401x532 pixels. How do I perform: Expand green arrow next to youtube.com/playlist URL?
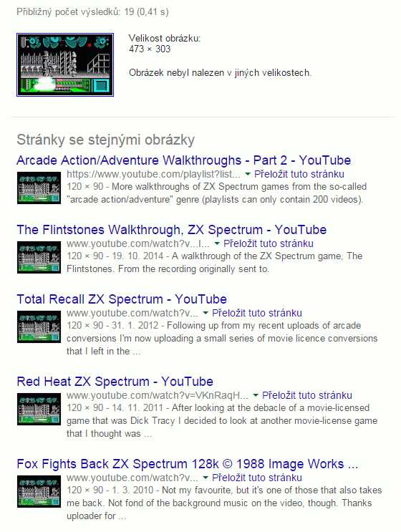point(248,175)
